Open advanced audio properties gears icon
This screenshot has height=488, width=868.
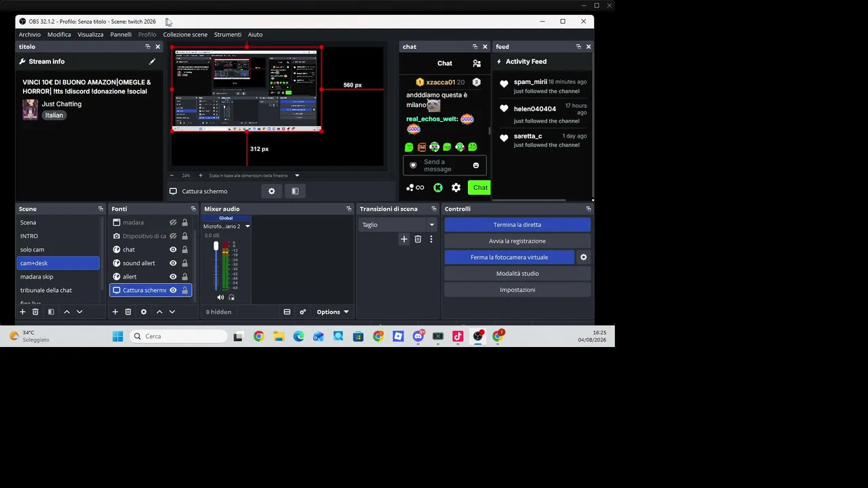pos(302,312)
